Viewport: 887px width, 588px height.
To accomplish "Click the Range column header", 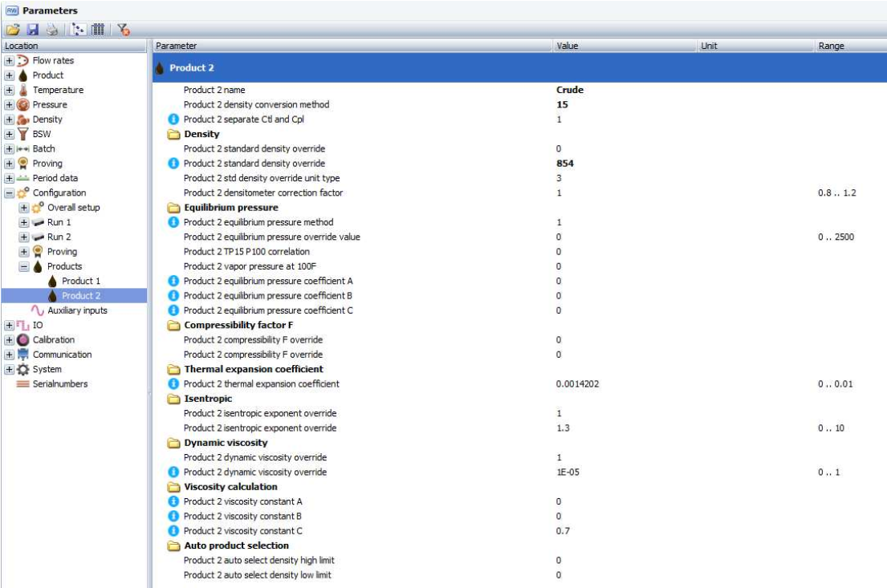I will pos(851,46).
